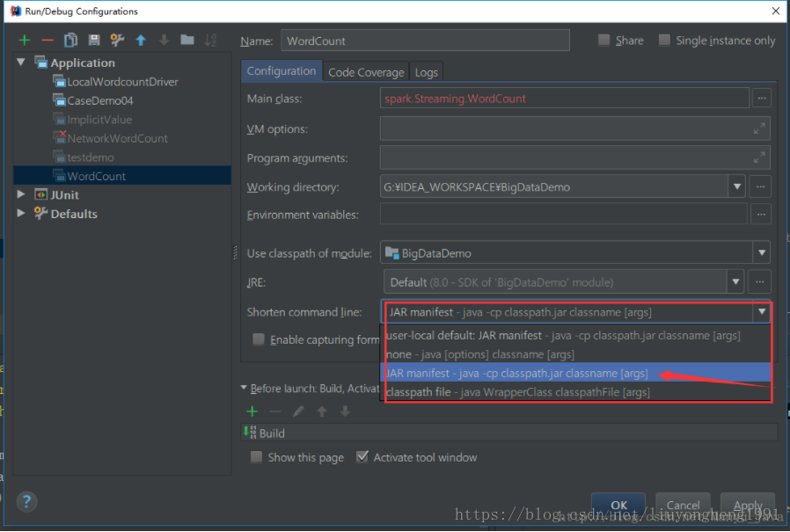Copy the selected configuration
The height and width of the screenshot is (532, 790).
(x=70, y=40)
